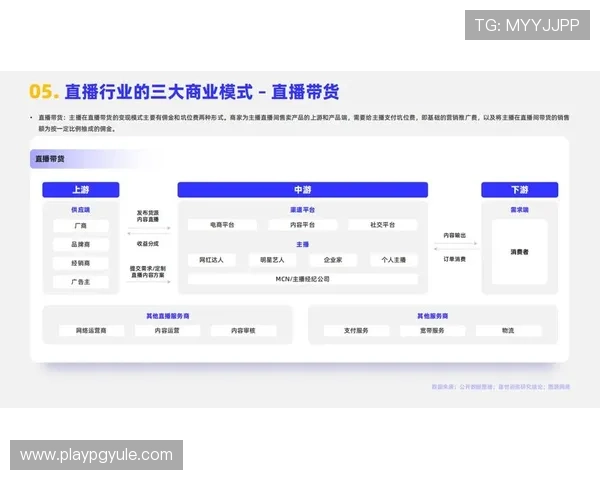Image resolution: width=600 pixels, height=480 pixels.
Task: Select the 收益分成 arrow label
Action: (148, 243)
